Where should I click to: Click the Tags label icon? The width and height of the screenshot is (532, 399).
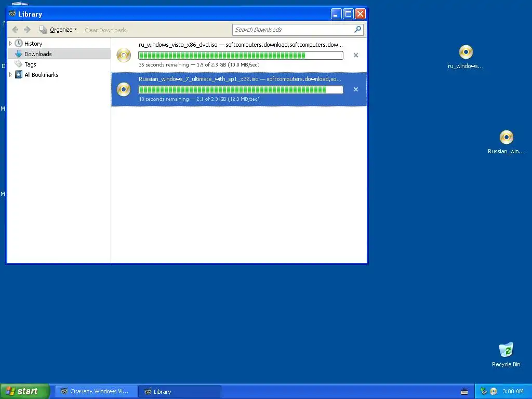19,64
